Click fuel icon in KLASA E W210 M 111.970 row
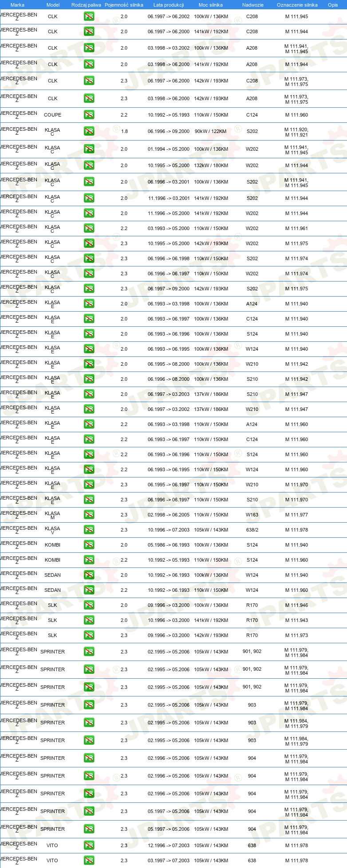The height and width of the screenshot is (868, 347). (x=89, y=485)
